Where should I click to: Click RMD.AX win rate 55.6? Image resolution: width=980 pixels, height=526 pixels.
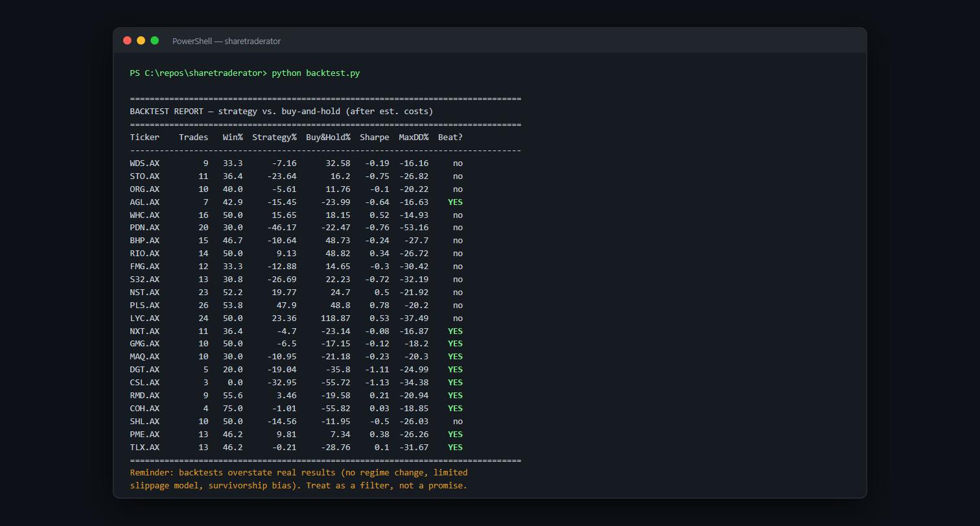(x=233, y=395)
